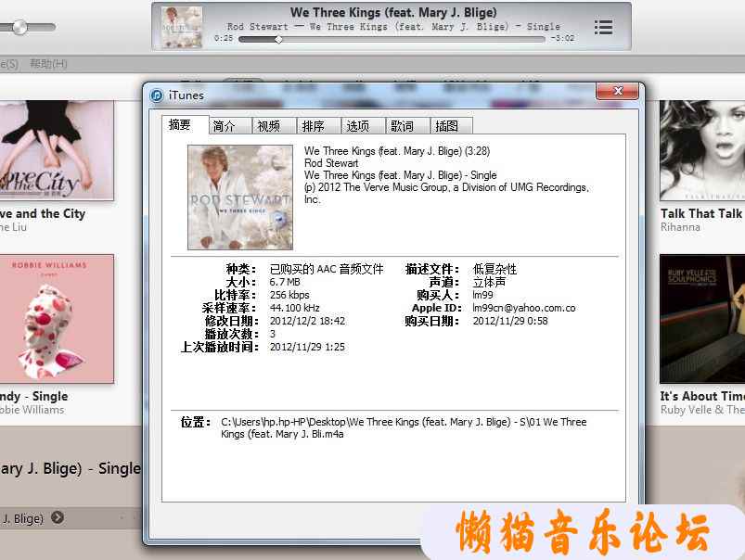The height and width of the screenshot is (560, 745).
Task: Open the Up Next list icon
Action: tap(603, 27)
